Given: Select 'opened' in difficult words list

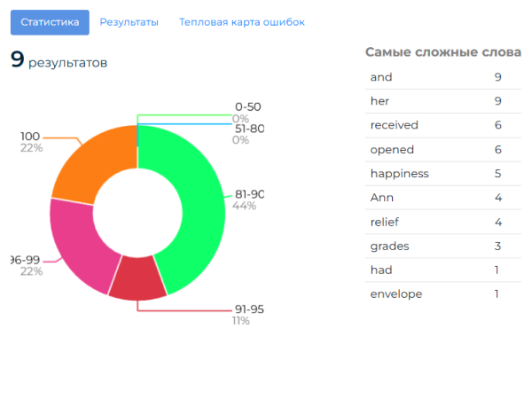Looking at the screenshot, I should tap(392, 150).
